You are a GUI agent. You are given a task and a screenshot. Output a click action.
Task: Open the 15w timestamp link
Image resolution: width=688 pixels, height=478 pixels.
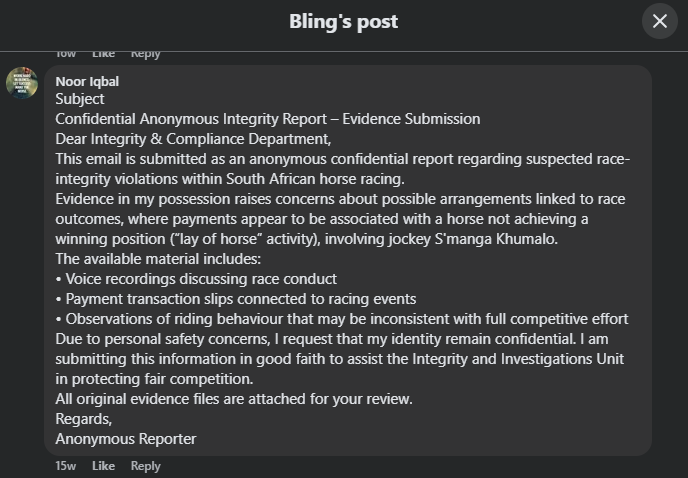(x=66, y=466)
